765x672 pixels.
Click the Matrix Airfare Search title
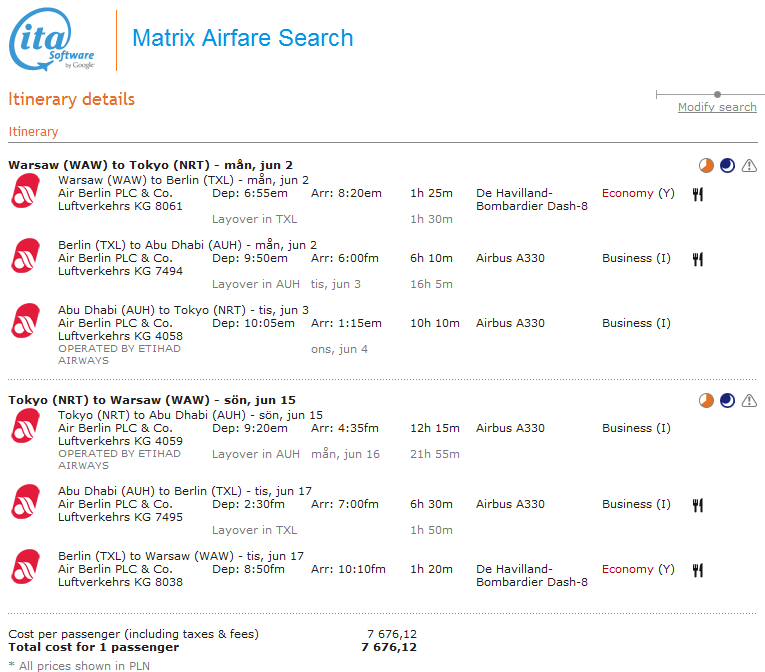(242, 38)
